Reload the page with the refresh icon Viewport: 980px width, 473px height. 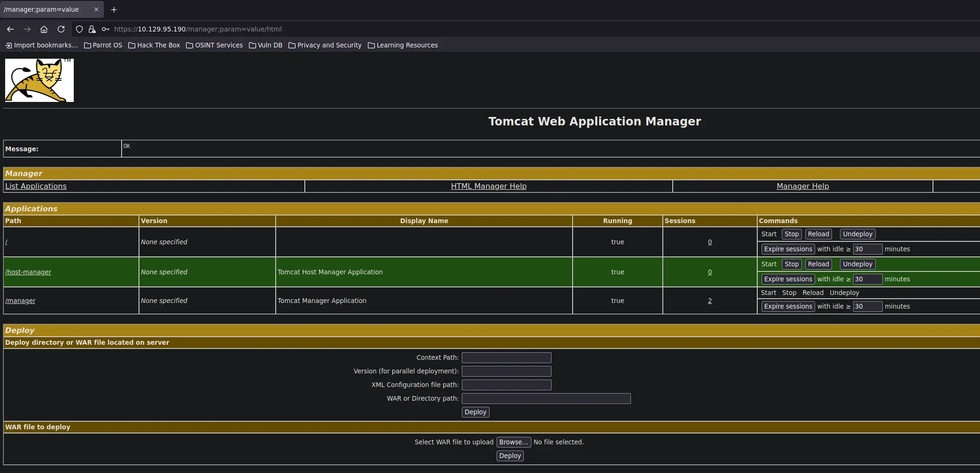coord(61,29)
